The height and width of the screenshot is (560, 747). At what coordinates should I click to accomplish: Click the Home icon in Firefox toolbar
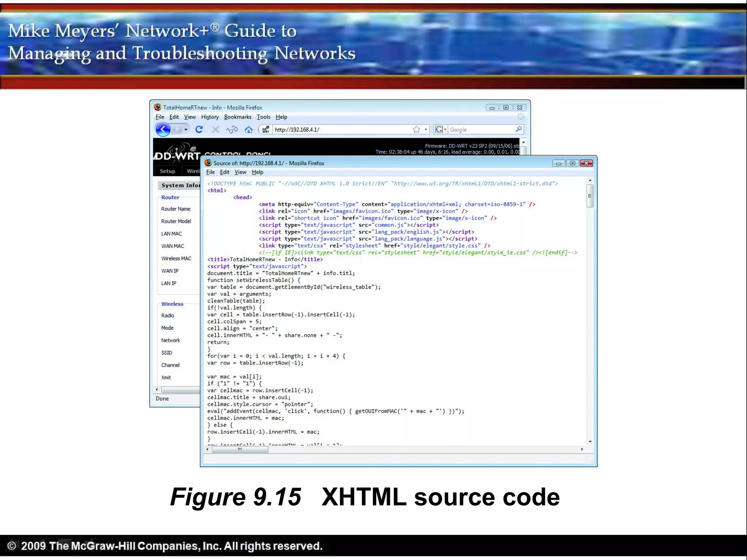(x=248, y=129)
